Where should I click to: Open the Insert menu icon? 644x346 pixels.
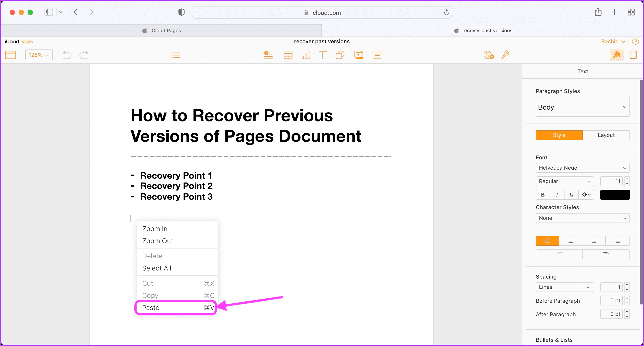point(268,55)
